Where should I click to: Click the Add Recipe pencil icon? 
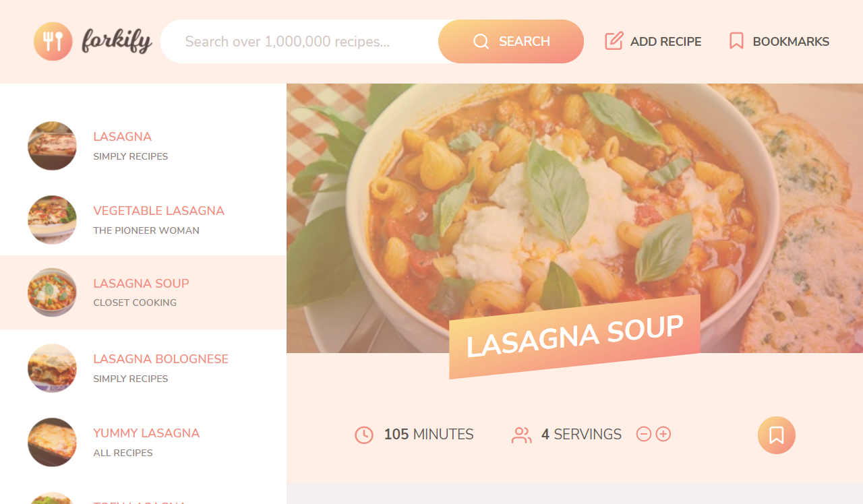(x=614, y=41)
